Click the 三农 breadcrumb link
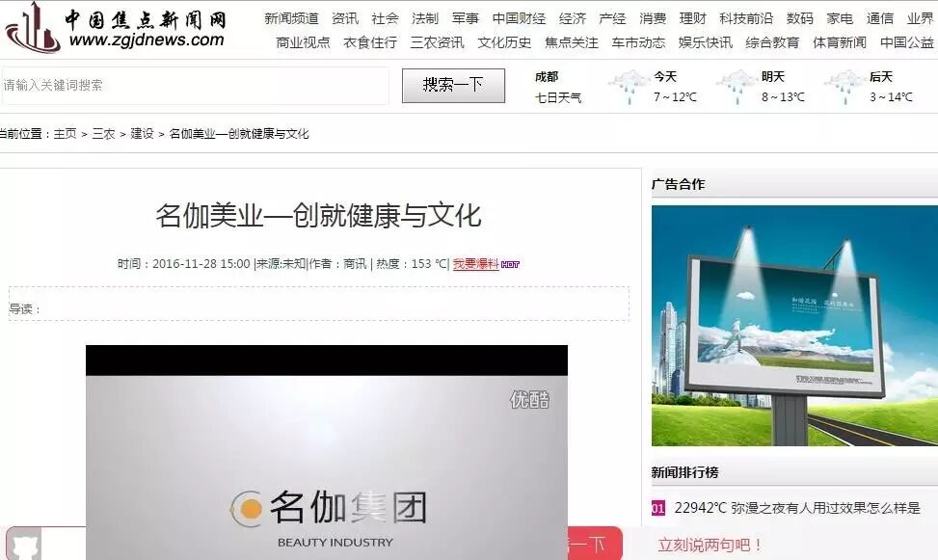The image size is (938, 560). [x=103, y=134]
